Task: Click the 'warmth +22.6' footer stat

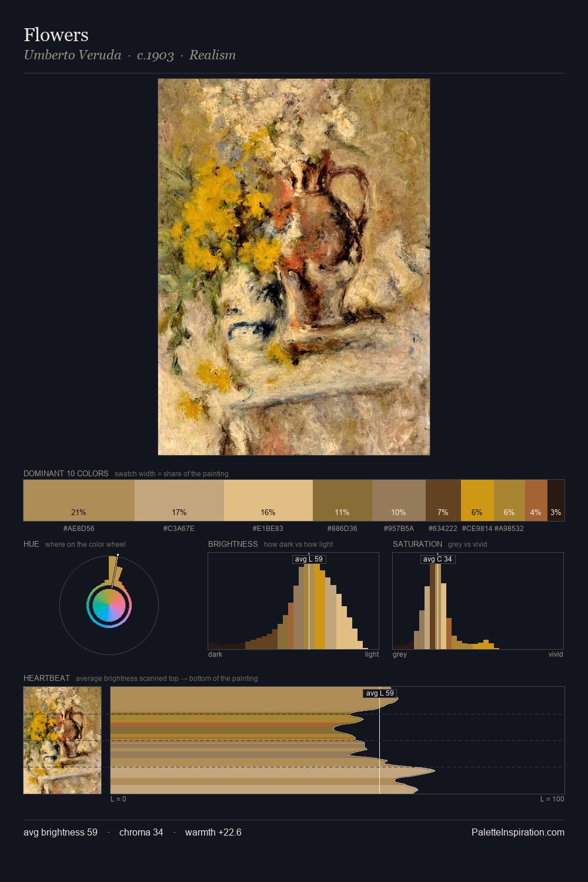Action: click(x=213, y=832)
